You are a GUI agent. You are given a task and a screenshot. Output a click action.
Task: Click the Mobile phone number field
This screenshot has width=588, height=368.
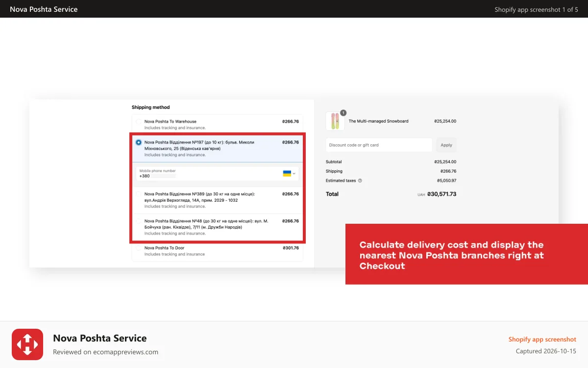(218, 174)
